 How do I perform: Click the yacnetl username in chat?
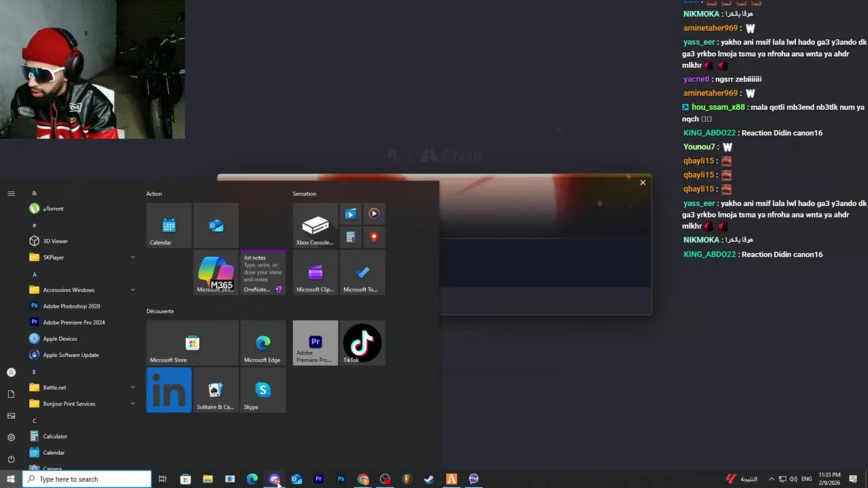(x=696, y=79)
